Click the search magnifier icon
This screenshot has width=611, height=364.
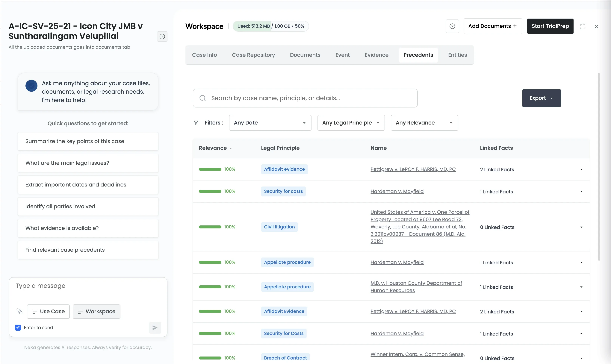202,98
